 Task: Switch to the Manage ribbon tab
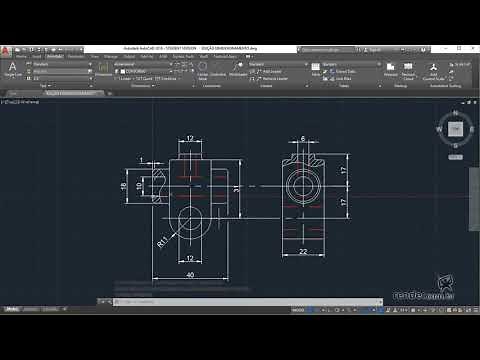111,57
